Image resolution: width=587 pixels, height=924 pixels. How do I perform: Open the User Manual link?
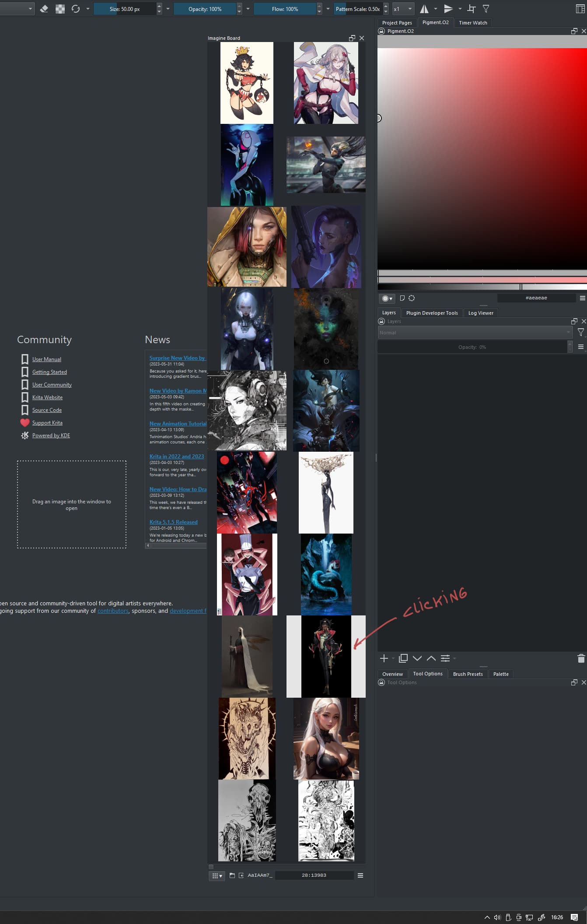[x=47, y=359]
